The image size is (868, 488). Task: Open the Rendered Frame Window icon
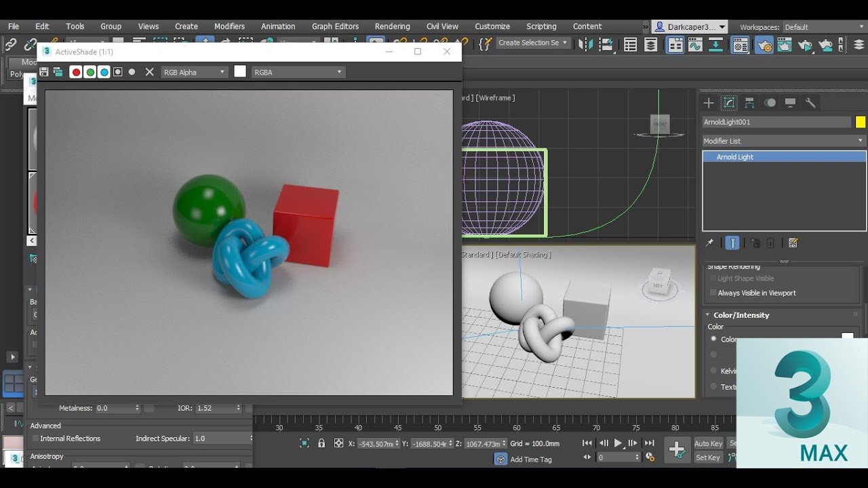(x=785, y=45)
